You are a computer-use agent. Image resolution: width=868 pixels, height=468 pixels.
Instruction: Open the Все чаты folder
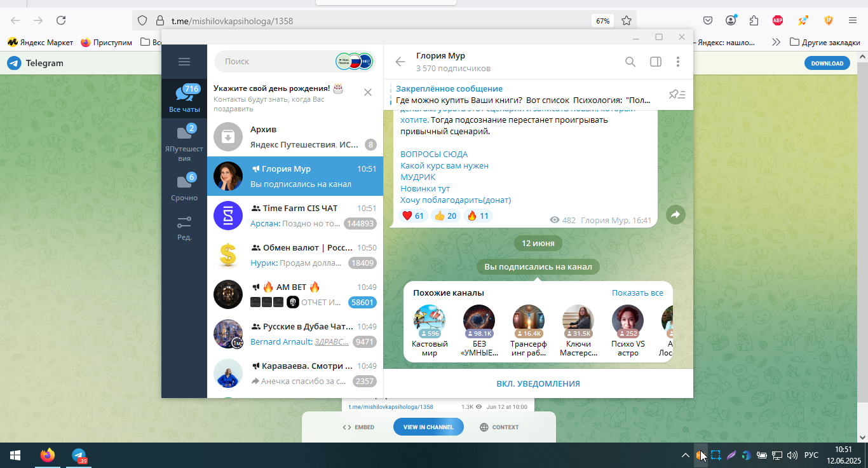click(x=184, y=99)
